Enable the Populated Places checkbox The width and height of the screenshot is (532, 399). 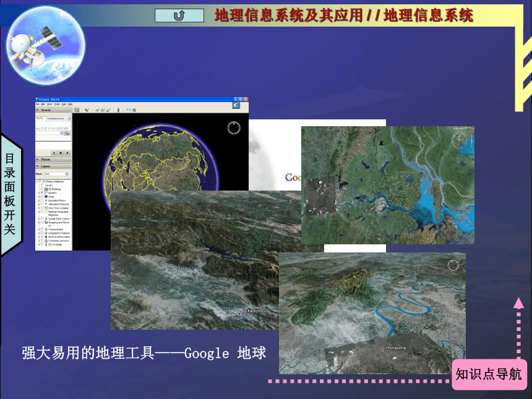[42, 200]
